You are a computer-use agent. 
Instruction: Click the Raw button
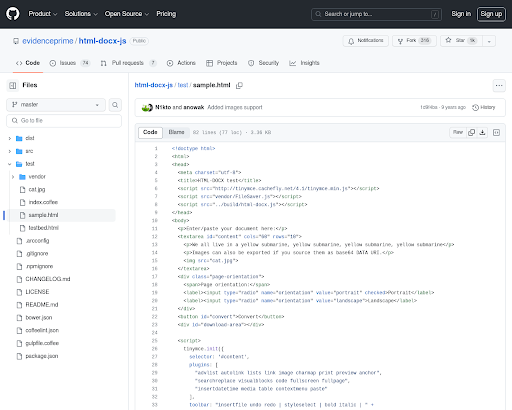coord(458,132)
